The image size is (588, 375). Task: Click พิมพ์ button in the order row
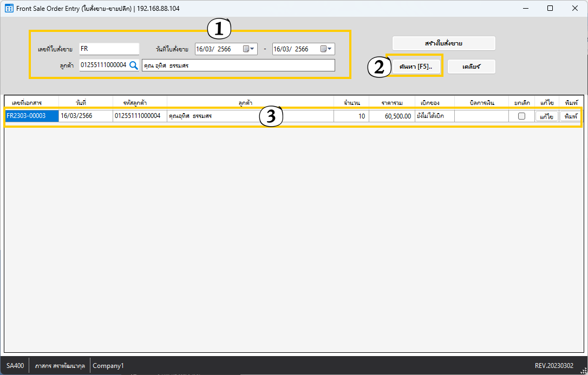pyautogui.click(x=570, y=116)
